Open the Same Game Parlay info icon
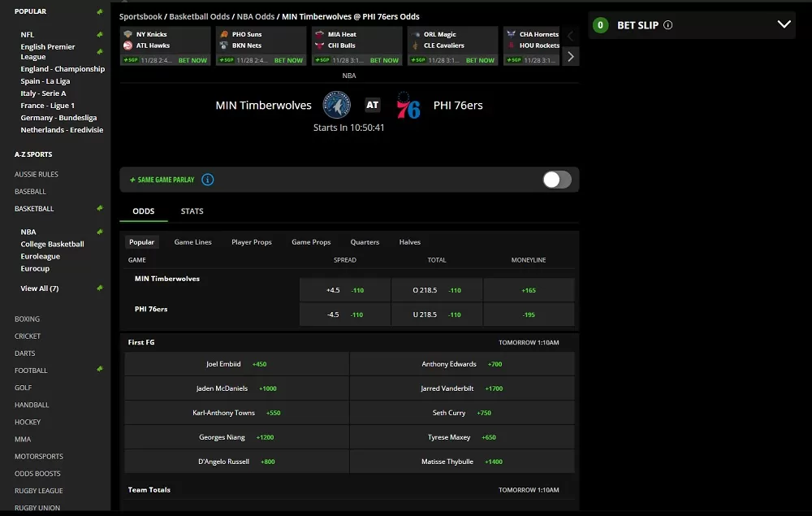 coord(208,180)
